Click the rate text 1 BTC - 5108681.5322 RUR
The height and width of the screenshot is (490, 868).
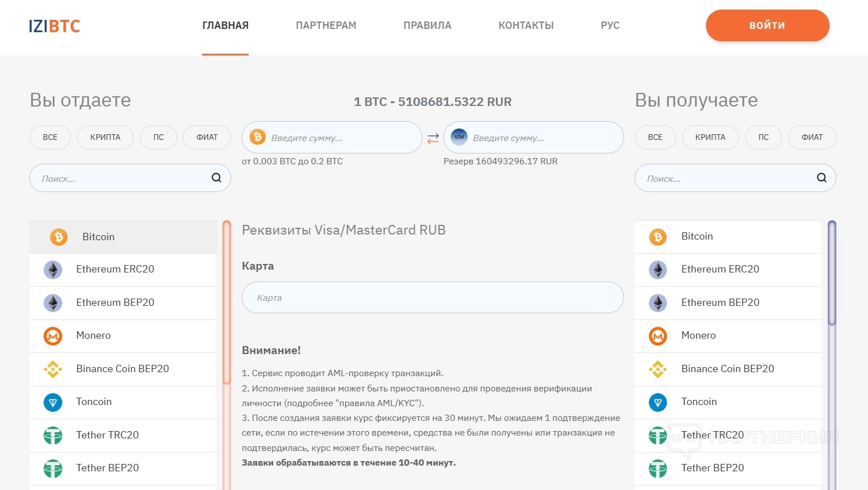pos(433,102)
